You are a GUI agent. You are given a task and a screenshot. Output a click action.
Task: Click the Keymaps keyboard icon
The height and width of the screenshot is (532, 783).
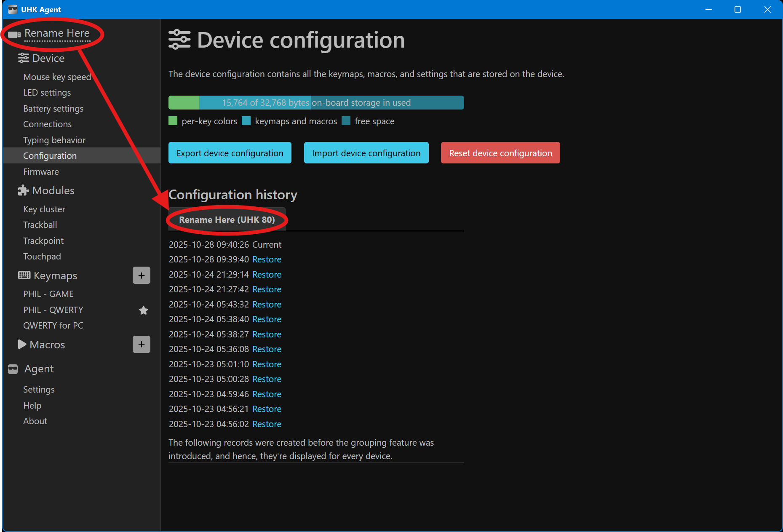(24, 275)
